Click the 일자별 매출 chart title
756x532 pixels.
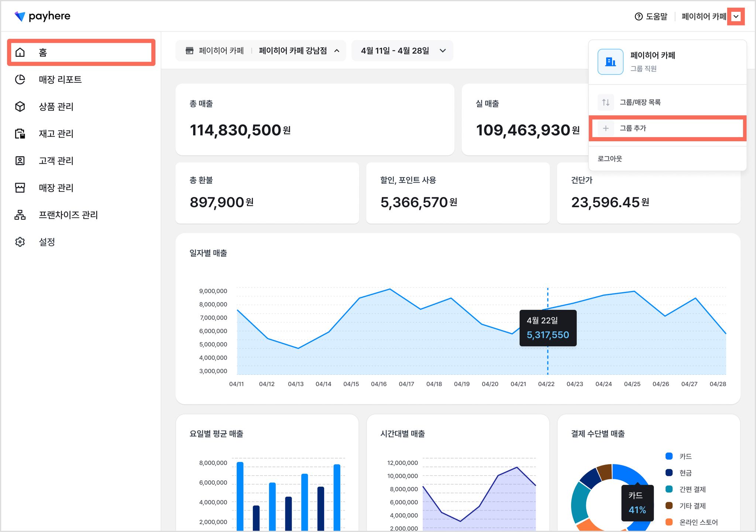coord(208,253)
